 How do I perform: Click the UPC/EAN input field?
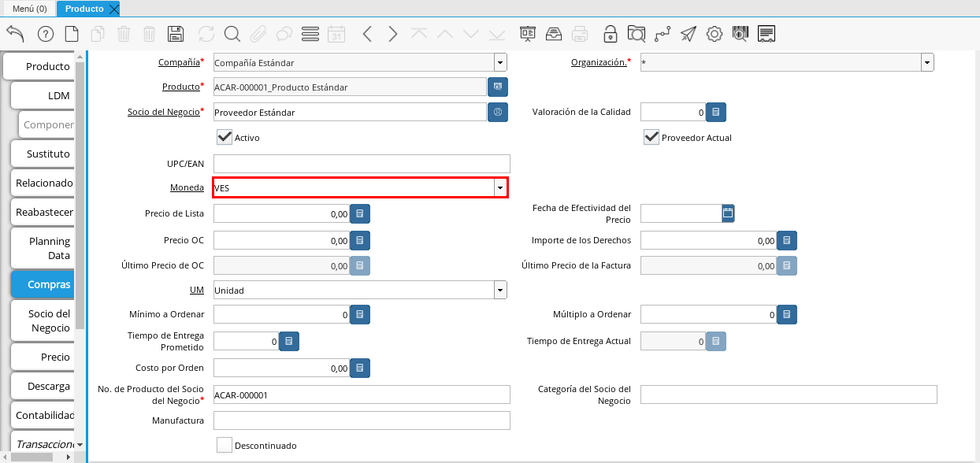(x=362, y=164)
